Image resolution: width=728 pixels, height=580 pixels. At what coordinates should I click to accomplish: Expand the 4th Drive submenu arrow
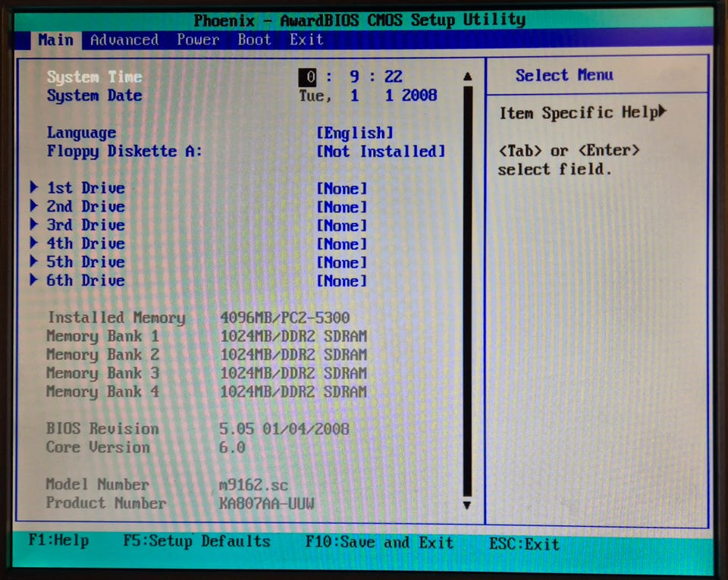(34, 243)
